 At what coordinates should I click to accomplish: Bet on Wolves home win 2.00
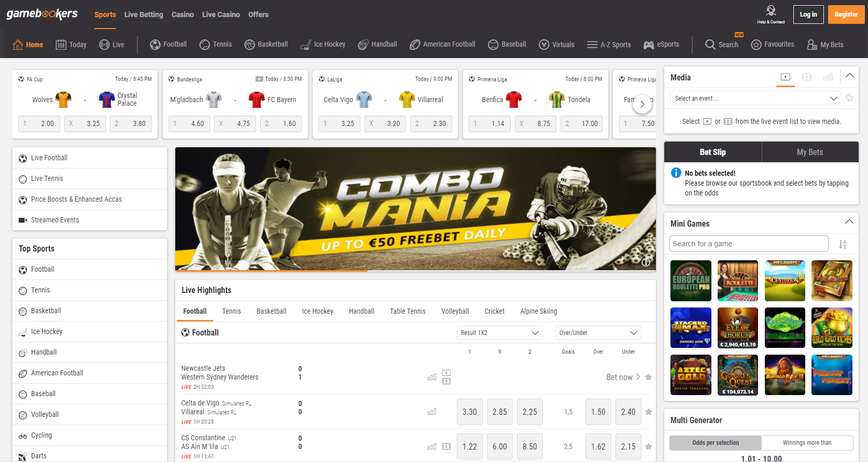39,123
